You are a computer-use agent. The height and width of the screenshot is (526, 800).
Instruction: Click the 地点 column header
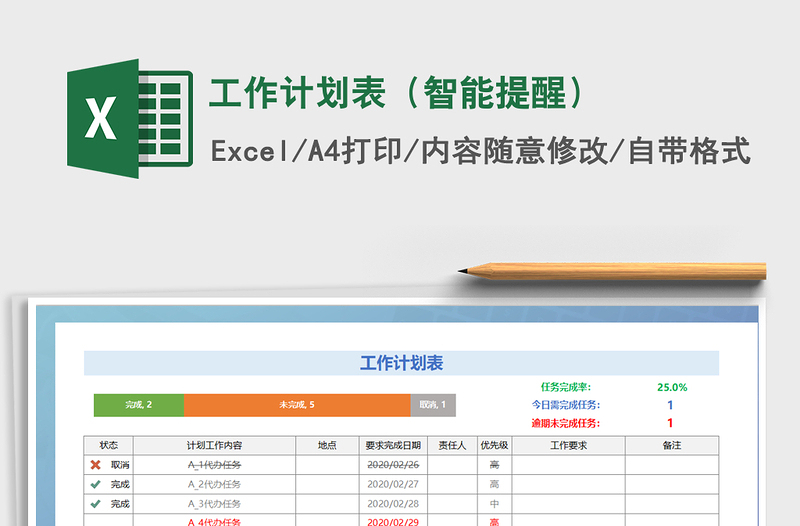click(x=327, y=445)
